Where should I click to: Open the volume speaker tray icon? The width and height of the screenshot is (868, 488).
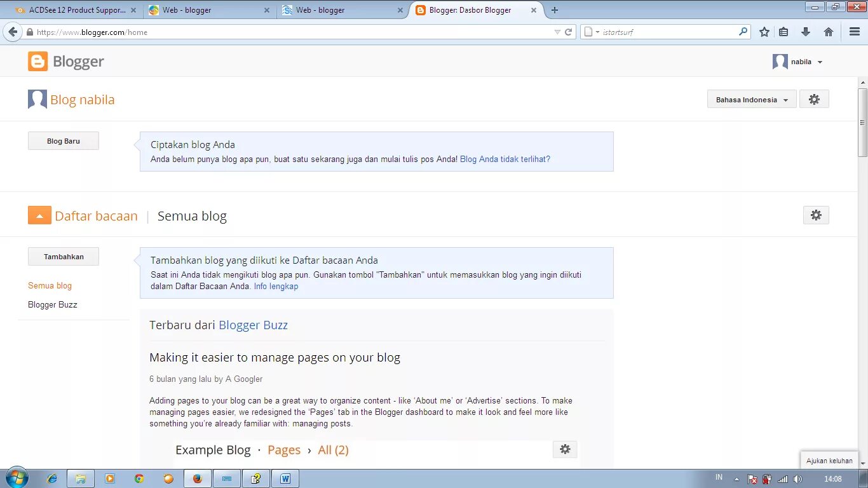(x=798, y=479)
